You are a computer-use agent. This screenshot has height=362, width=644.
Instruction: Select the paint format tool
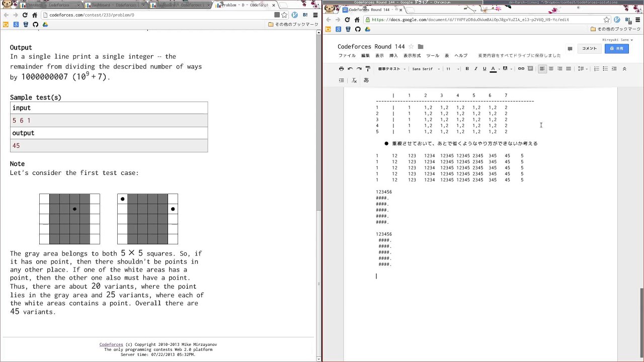coord(368,69)
